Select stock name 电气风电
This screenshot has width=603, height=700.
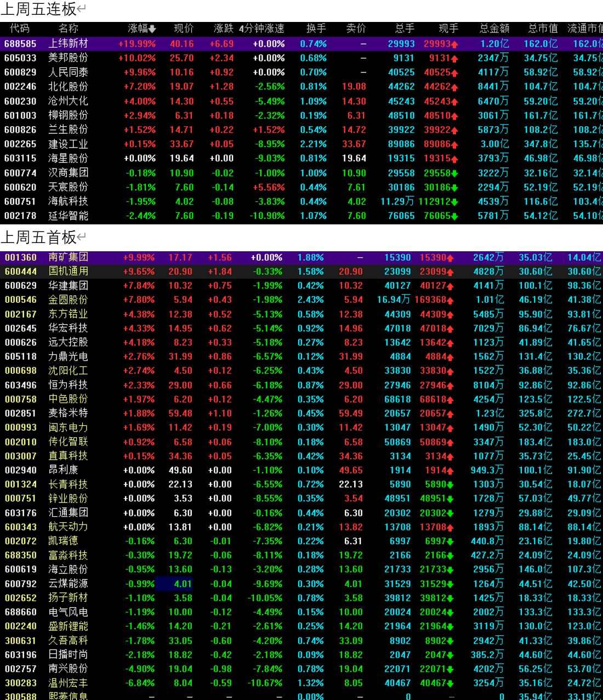coord(68,612)
